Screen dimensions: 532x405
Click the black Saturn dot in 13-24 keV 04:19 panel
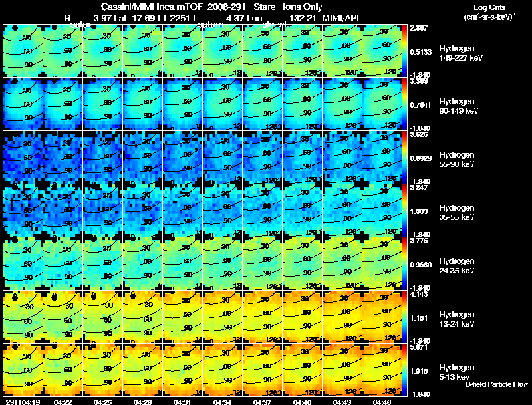[x=15, y=297]
